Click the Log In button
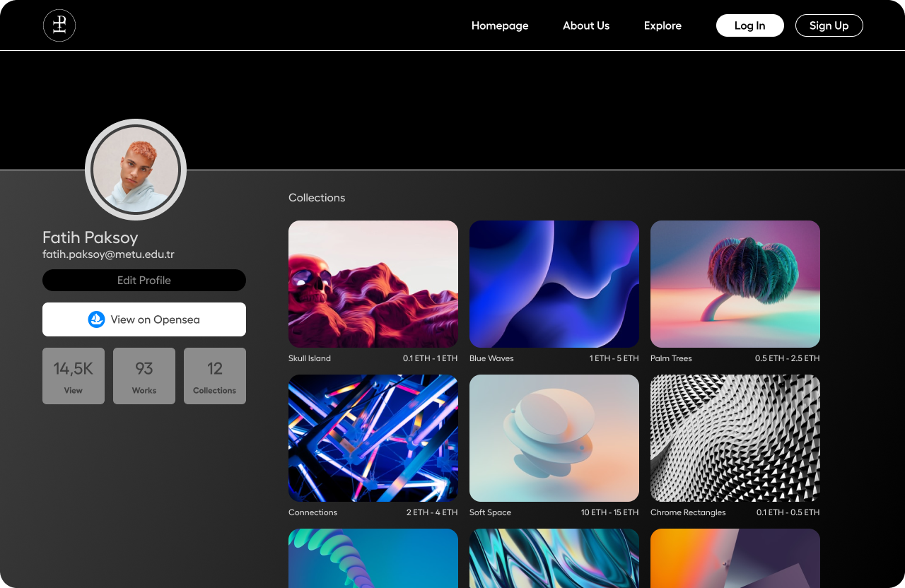The width and height of the screenshot is (905, 588). (750, 25)
